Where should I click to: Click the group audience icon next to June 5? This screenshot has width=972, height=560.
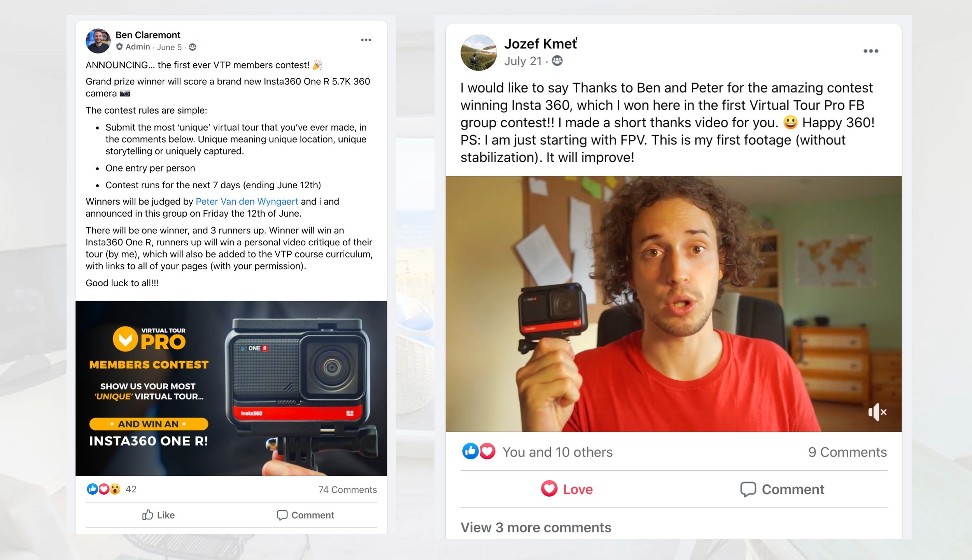click(193, 47)
